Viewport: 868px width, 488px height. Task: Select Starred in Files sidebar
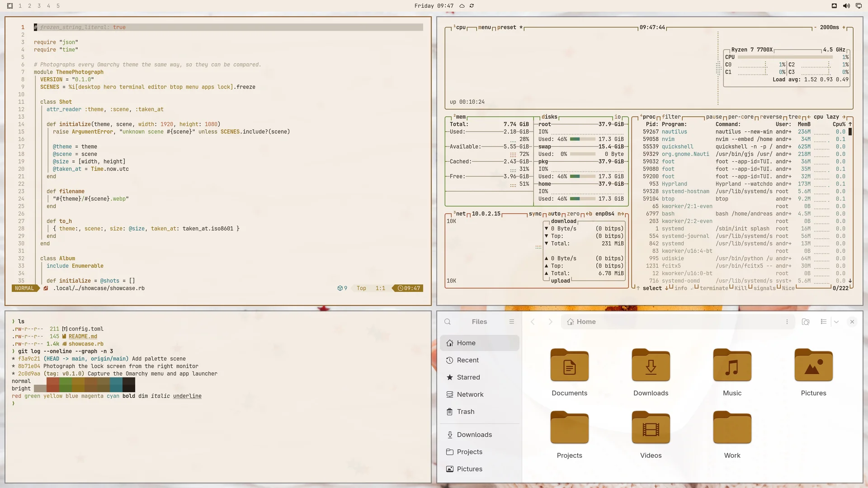480,377
